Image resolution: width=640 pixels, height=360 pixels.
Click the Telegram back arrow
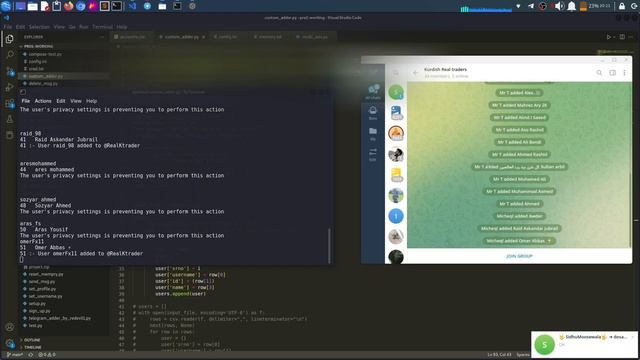tap(415, 73)
